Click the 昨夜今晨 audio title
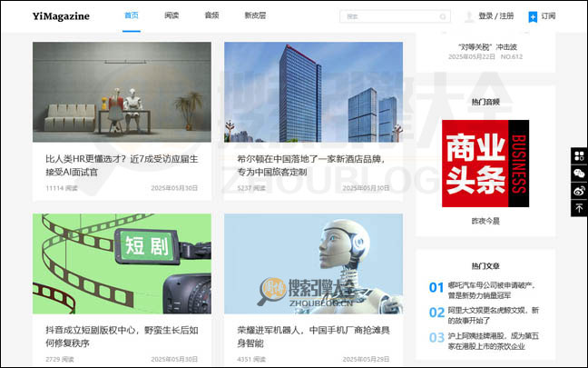The height and width of the screenshot is (368, 588). 485,221
